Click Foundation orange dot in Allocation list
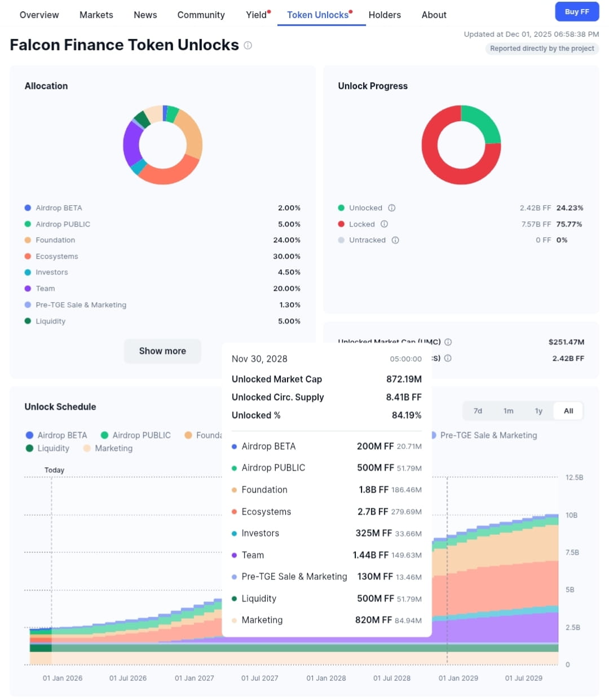609x700 pixels. pos(28,240)
